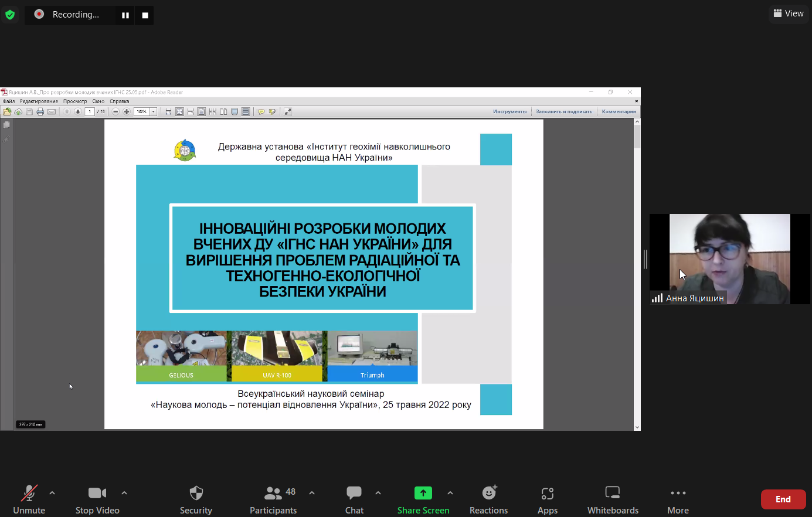Open Zoom Apps
Image resolution: width=812 pixels, height=517 pixels.
click(547, 499)
